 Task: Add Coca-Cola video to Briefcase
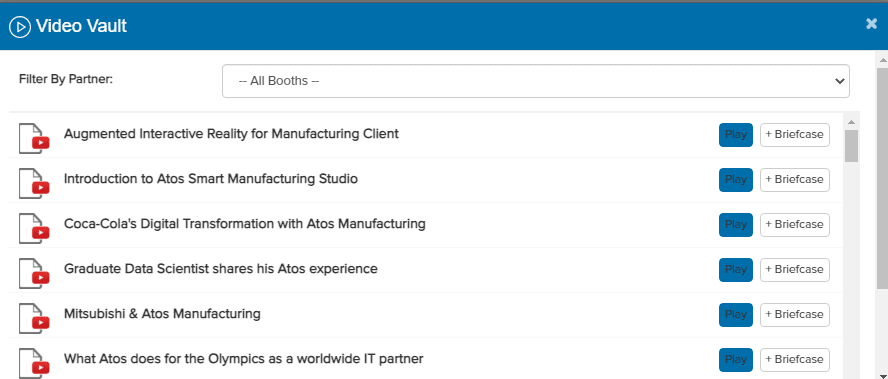[795, 225]
